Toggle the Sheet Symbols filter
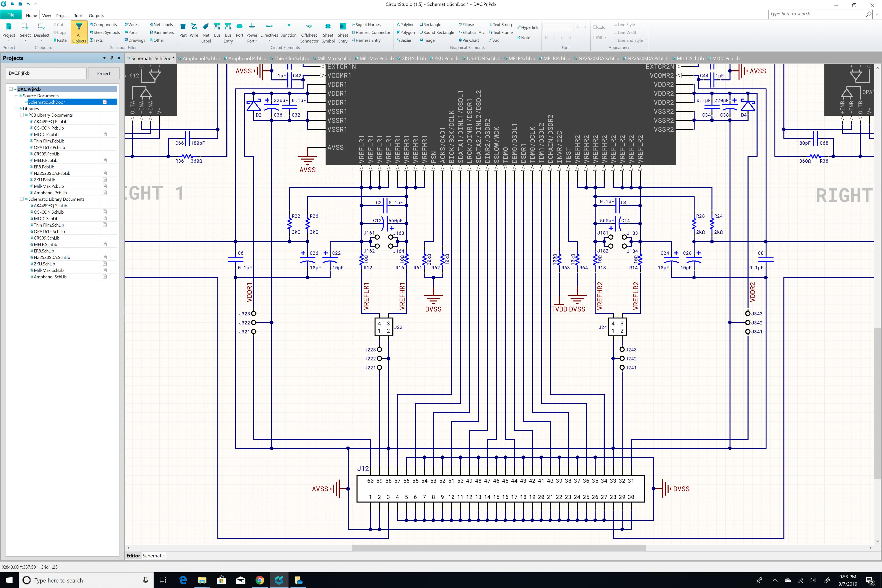 pos(105,32)
